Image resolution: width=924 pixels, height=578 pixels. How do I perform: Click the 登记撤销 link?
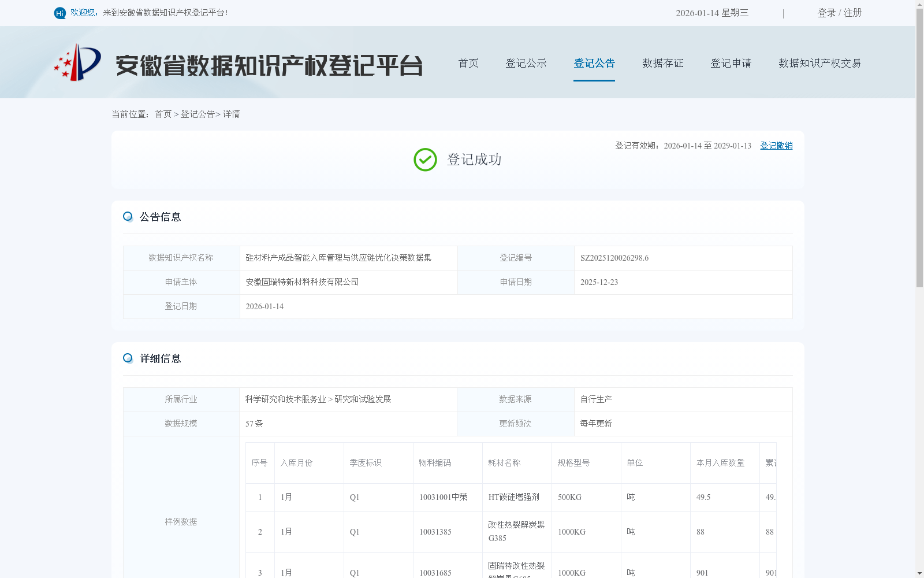point(776,146)
